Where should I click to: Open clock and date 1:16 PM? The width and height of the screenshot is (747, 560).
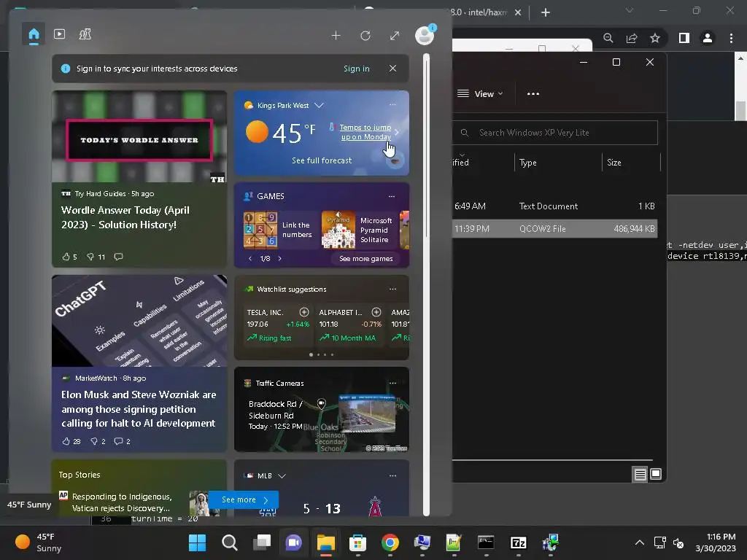pos(716,542)
